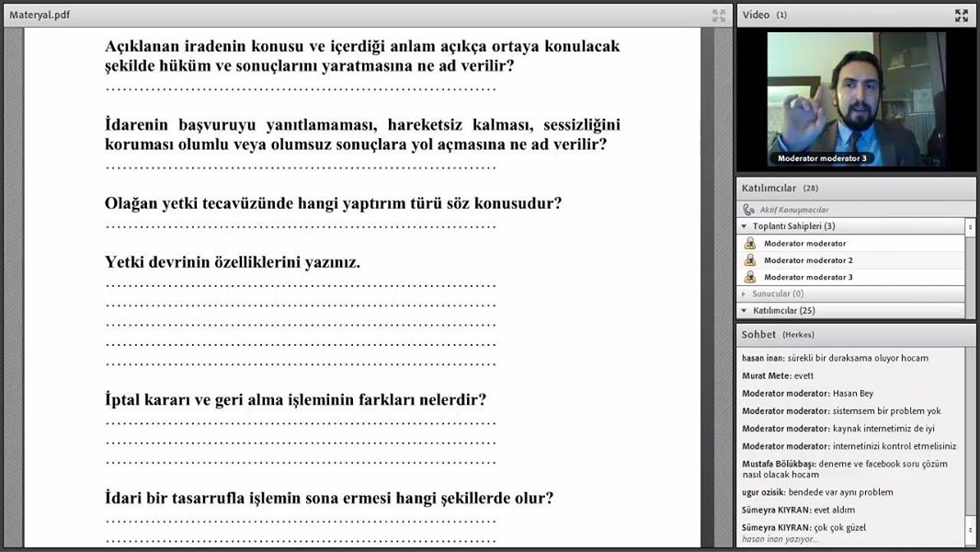Click hasan inan's message about sürekli duraksama
The height and width of the screenshot is (552, 980).
coord(835,358)
